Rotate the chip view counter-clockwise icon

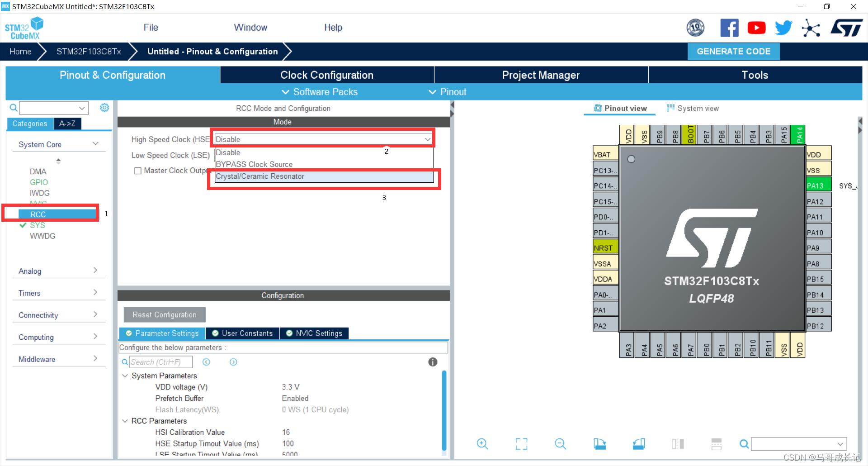[639, 444]
